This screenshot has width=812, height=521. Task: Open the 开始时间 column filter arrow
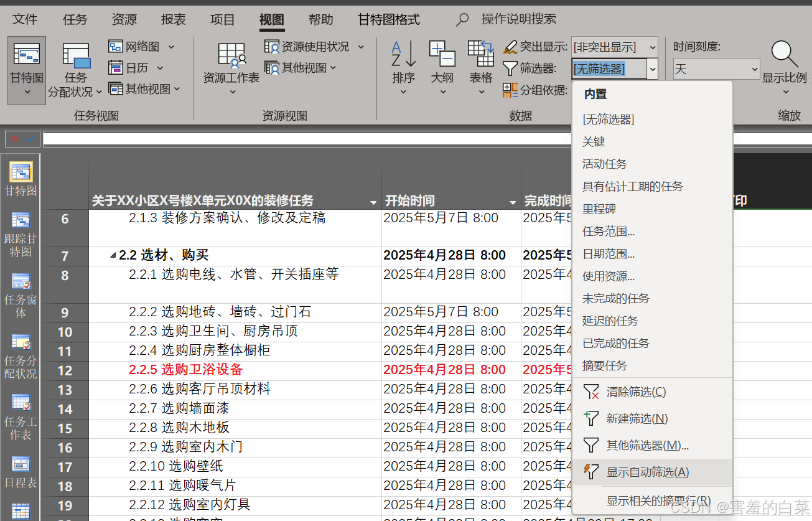coord(513,202)
